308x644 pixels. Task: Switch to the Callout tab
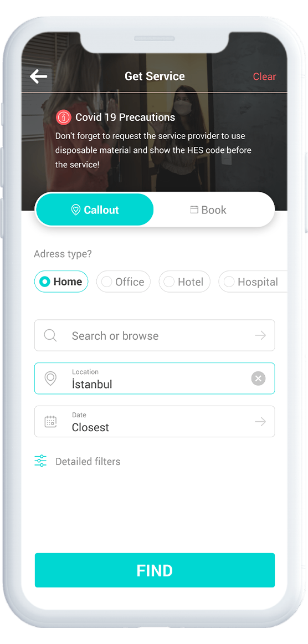95,210
